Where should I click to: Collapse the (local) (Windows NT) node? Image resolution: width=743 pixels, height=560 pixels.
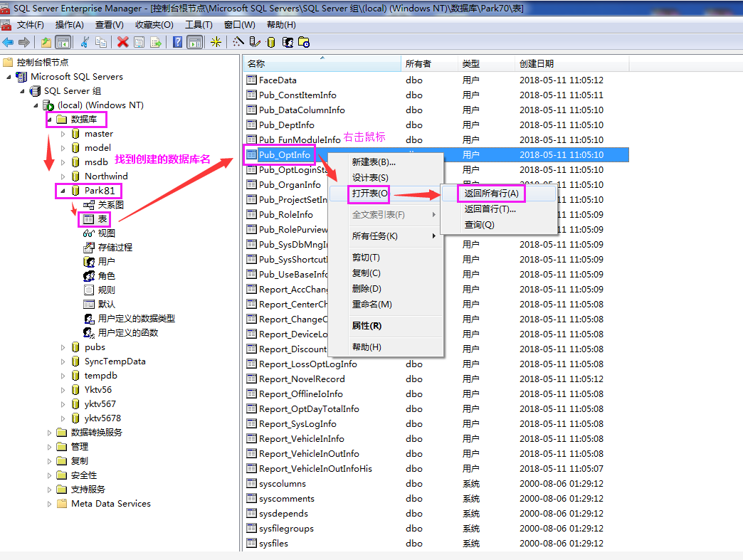(x=36, y=105)
